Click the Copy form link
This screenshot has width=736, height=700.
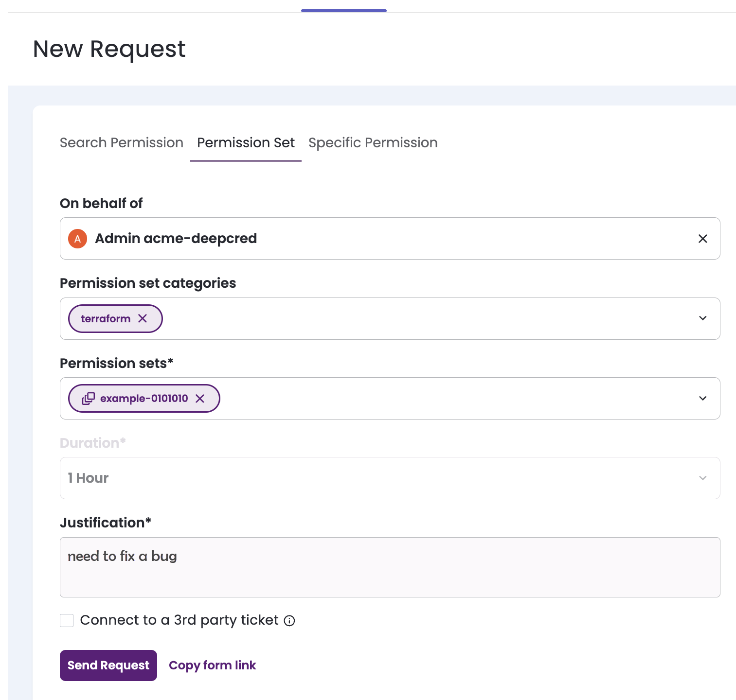tap(212, 665)
